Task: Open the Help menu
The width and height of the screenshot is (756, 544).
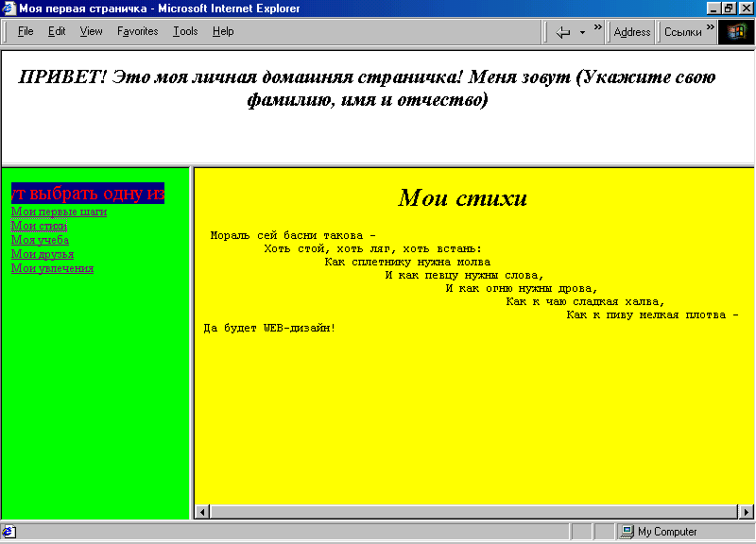Action: coord(223,31)
